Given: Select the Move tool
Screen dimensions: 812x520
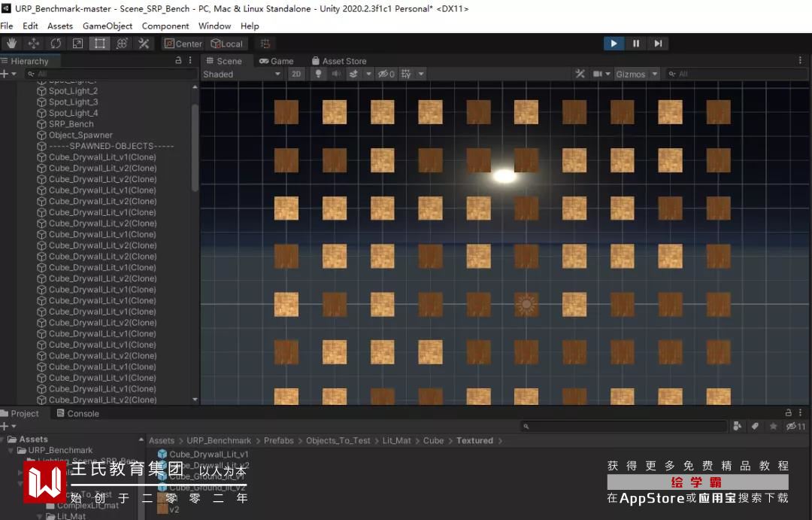Looking at the screenshot, I should (x=34, y=44).
